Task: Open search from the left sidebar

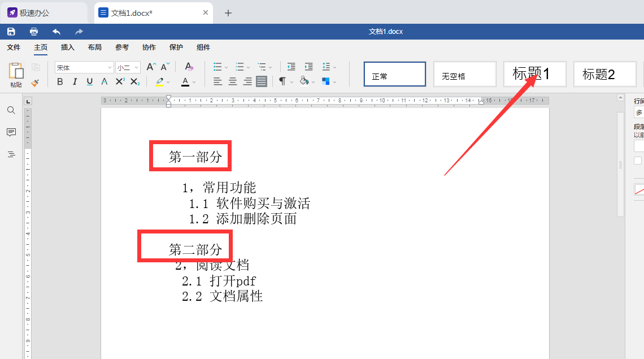Action: pyautogui.click(x=11, y=110)
